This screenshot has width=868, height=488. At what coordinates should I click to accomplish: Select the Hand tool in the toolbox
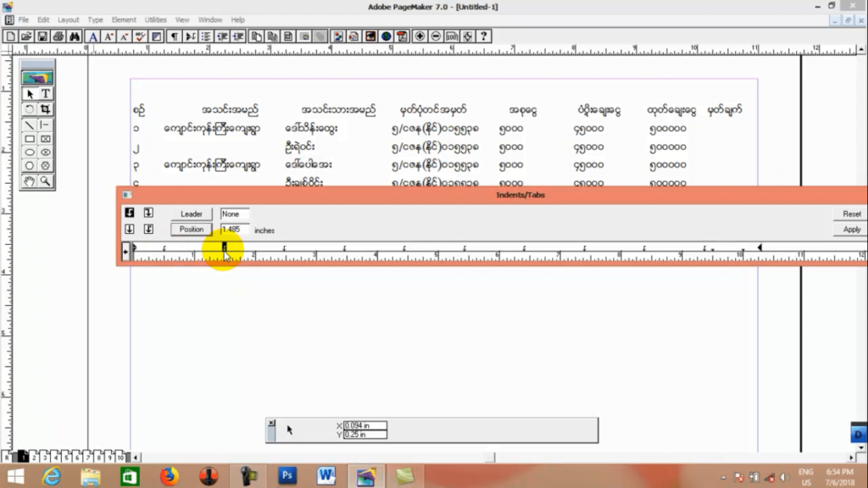pyautogui.click(x=30, y=181)
